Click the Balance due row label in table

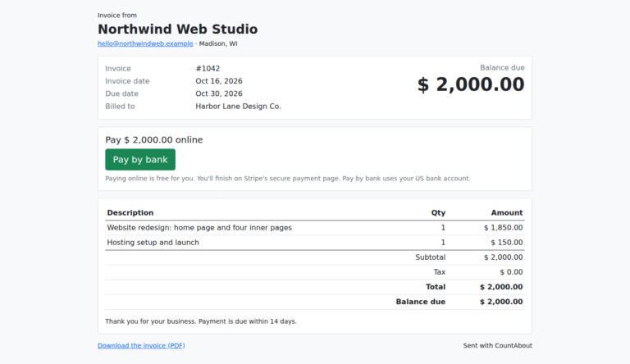(x=421, y=302)
